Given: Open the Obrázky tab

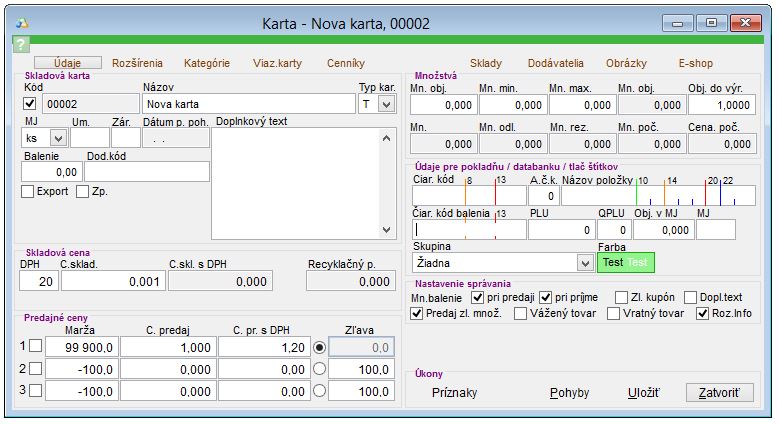Looking at the screenshot, I should [626, 63].
